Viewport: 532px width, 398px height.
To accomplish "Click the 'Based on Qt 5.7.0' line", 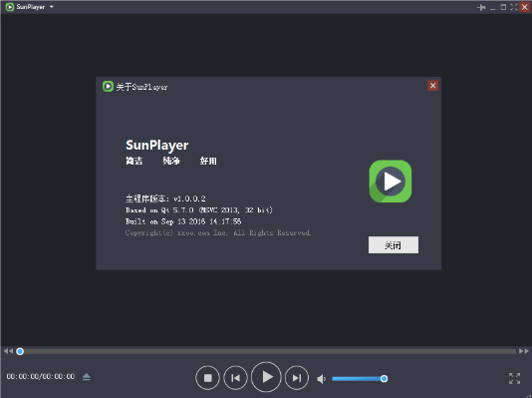I will click(199, 210).
